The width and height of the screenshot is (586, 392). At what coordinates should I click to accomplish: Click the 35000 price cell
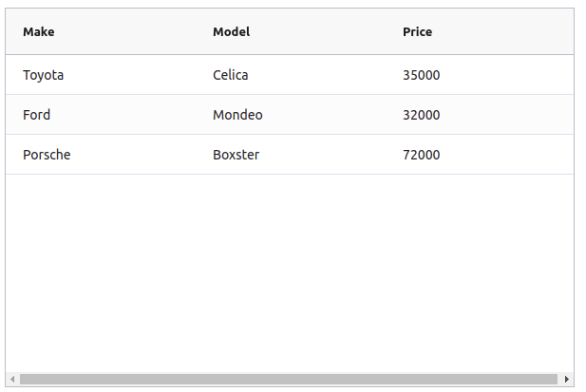click(x=422, y=75)
